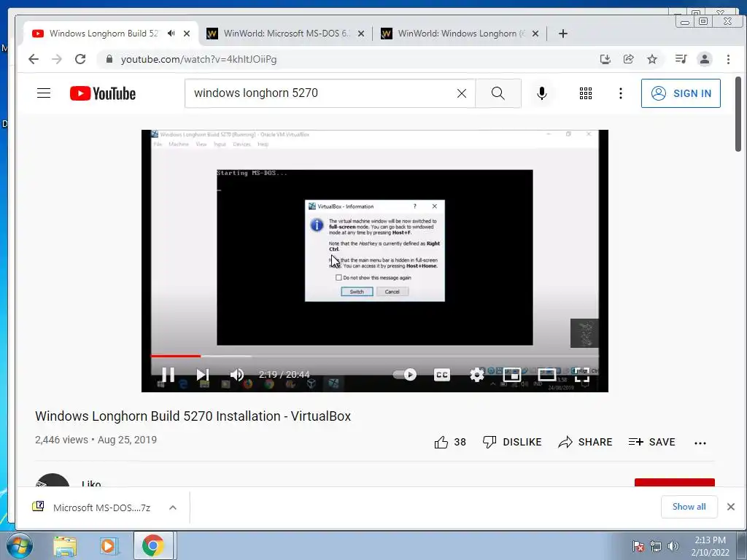The width and height of the screenshot is (747, 560).
Task: Close the downloads bar
Action: coord(731,507)
